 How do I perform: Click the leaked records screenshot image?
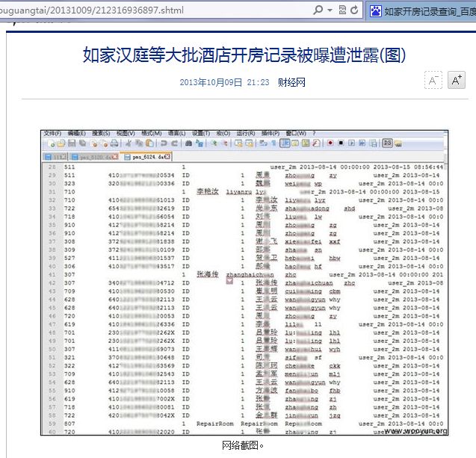(244, 282)
